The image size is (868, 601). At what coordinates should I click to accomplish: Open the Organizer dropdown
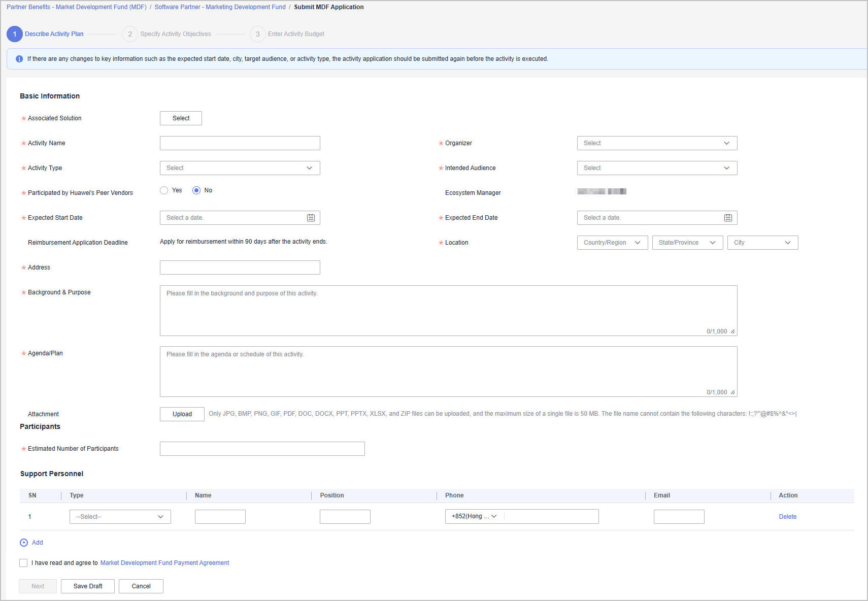657,143
